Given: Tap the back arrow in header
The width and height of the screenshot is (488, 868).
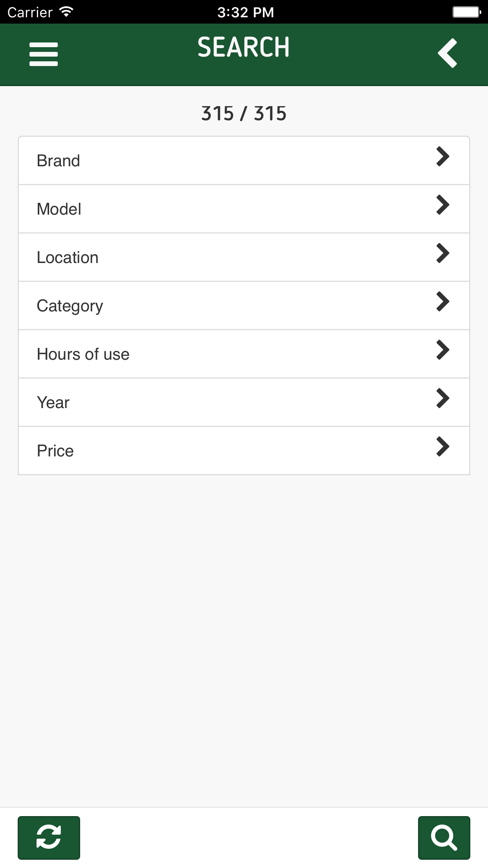Looking at the screenshot, I should [448, 53].
